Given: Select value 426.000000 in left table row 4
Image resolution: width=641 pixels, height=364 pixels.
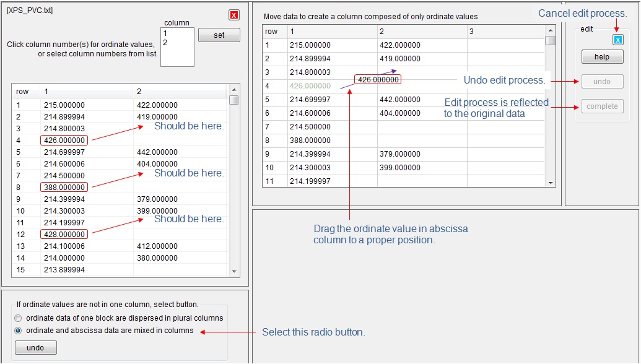Looking at the screenshot, I should pyautogui.click(x=64, y=141).
